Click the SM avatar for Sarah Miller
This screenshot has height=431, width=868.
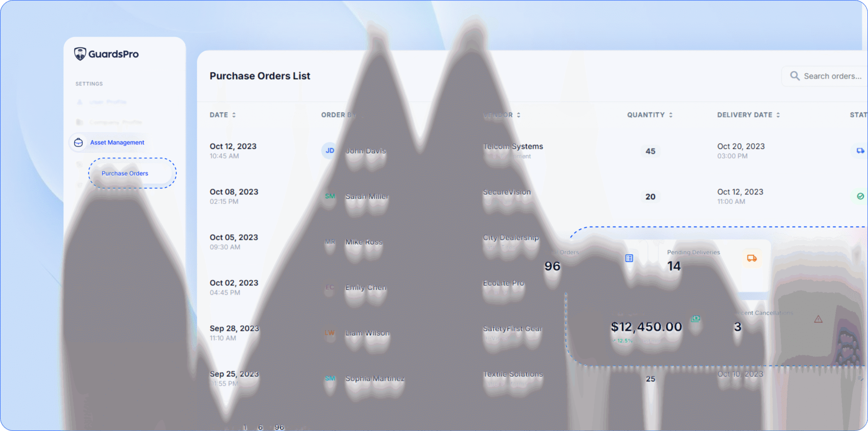[330, 196]
